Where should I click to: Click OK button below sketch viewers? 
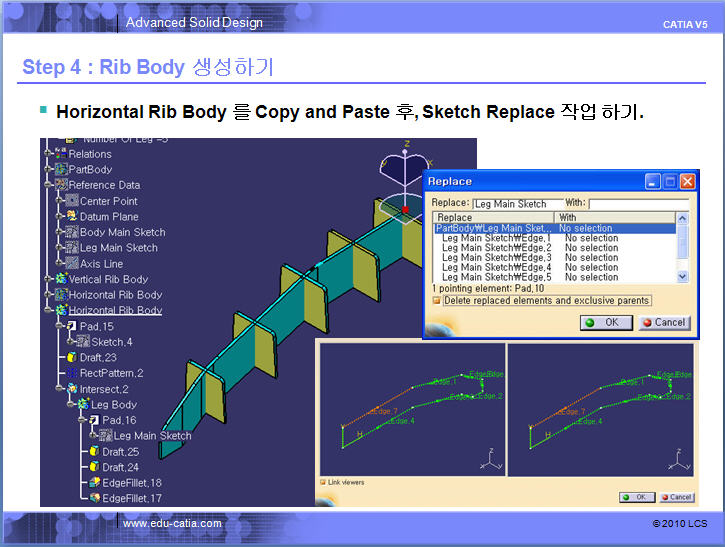click(x=636, y=497)
